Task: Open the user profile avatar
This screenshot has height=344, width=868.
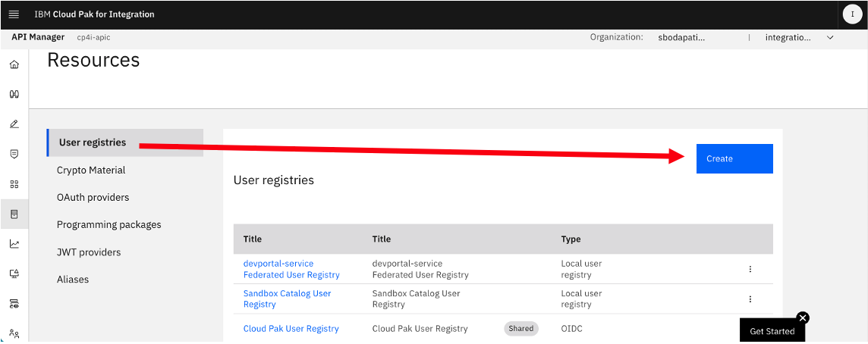Action: 852,14
